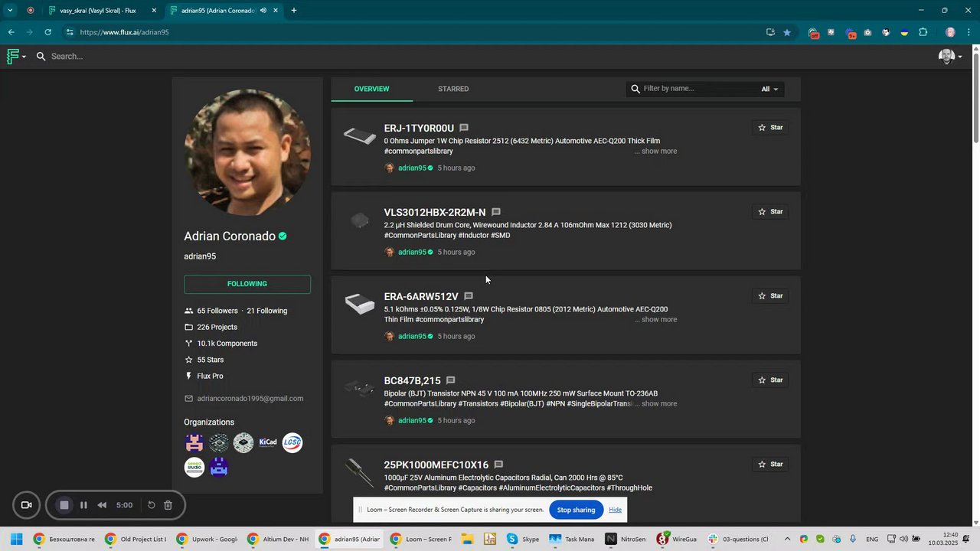The height and width of the screenshot is (551, 980).
Task: Open the Chrome extensions puzzle icon
Action: point(923,32)
